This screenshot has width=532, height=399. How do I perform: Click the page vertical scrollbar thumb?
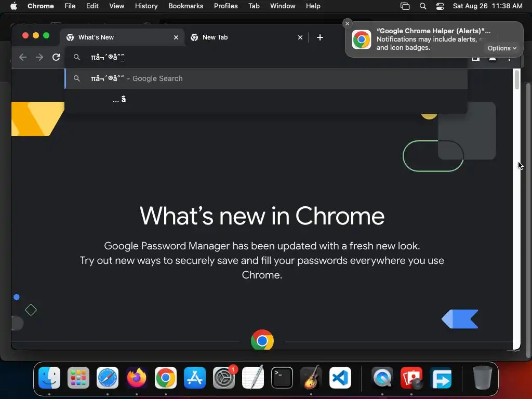coord(517,79)
